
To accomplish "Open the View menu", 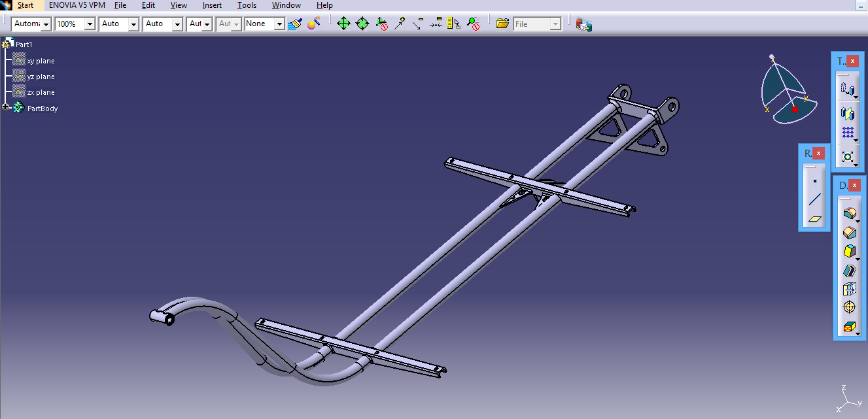I will click(179, 5).
